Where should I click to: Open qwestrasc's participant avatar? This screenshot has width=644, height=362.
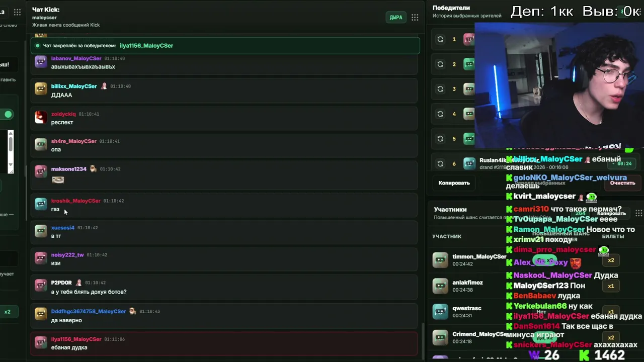(x=440, y=311)
